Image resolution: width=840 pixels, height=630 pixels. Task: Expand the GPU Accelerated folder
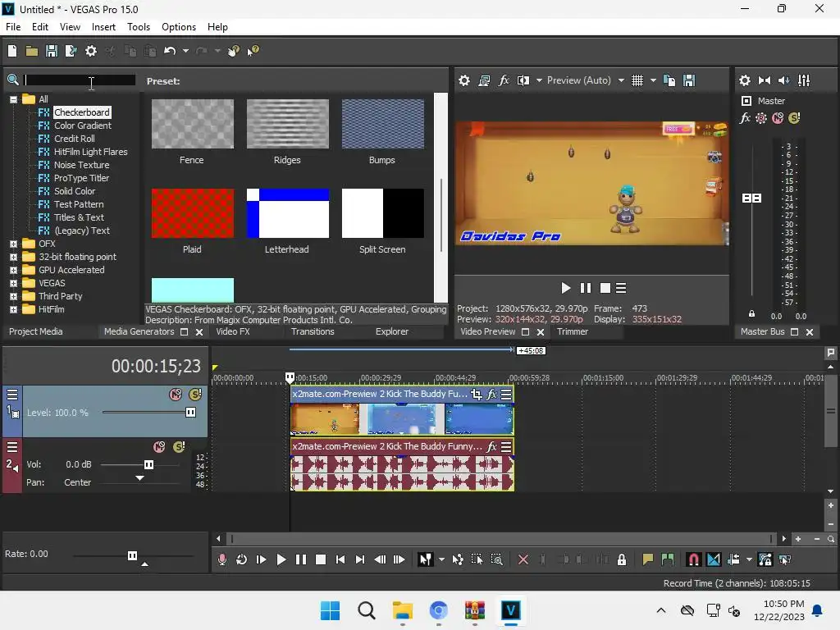pos(13,270)
